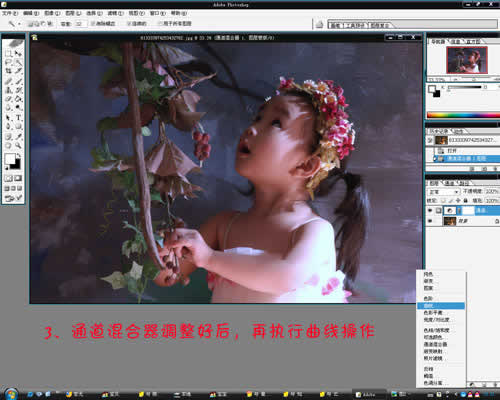
Task: Click the K slider in Color panel
Action: pyautogui.click(x=465, y=87)
